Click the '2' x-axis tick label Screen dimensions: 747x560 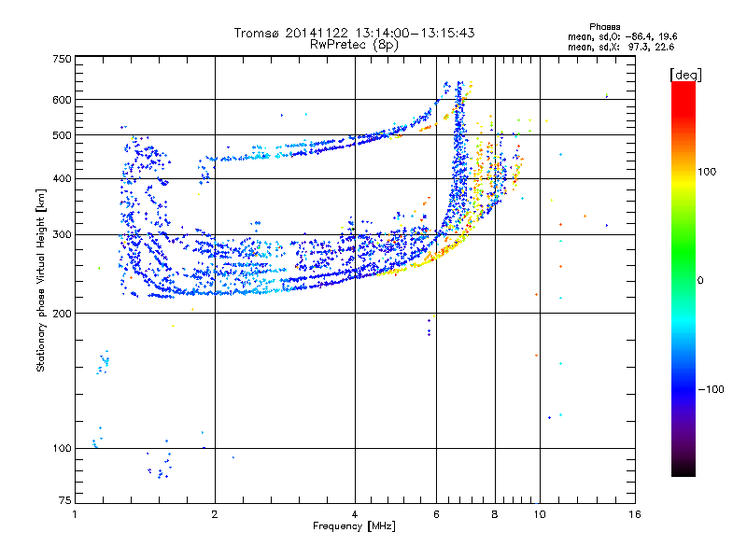[x=215, y=514]
